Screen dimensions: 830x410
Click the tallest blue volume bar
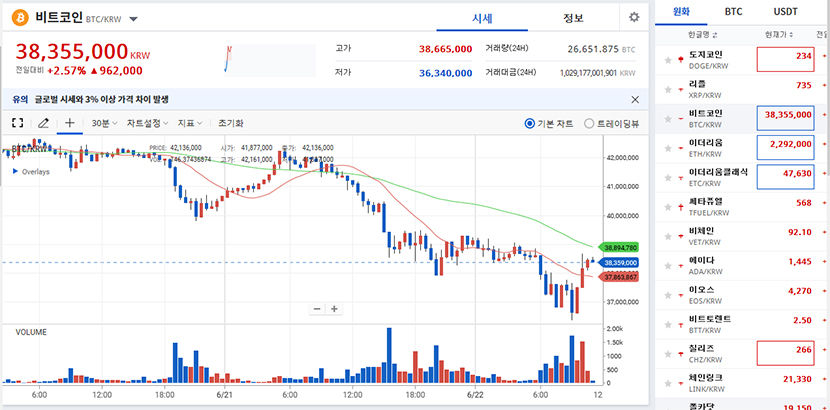coord(390,356)
